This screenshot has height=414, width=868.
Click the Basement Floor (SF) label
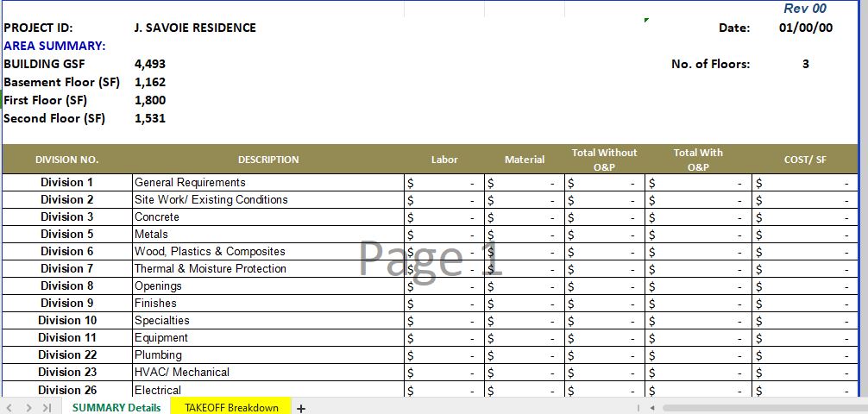pos(61,83)
